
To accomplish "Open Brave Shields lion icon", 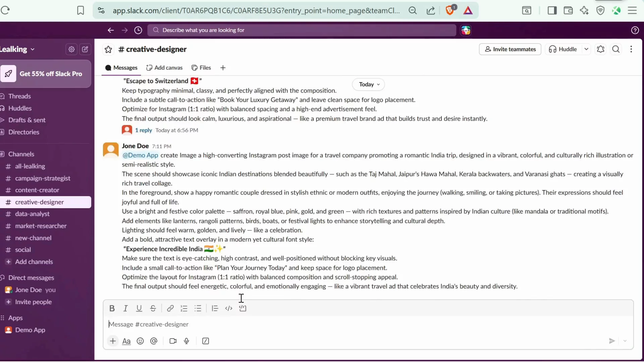I will click(x=450, y=10).
